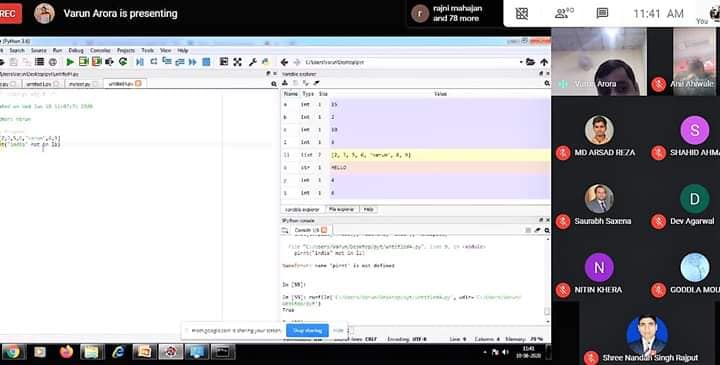
Task: Click Run cell and advance icon
Action: click(x=96, y=62)
